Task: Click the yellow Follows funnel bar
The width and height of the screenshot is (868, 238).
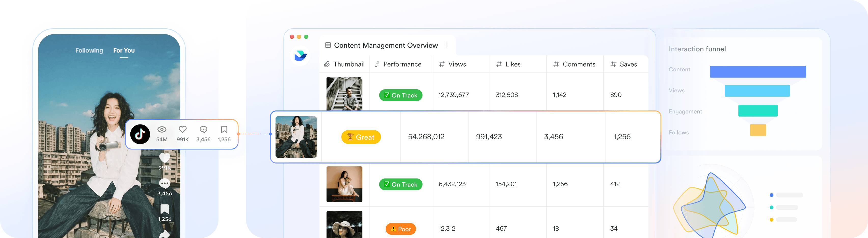Action: click(x=758, y=130)
